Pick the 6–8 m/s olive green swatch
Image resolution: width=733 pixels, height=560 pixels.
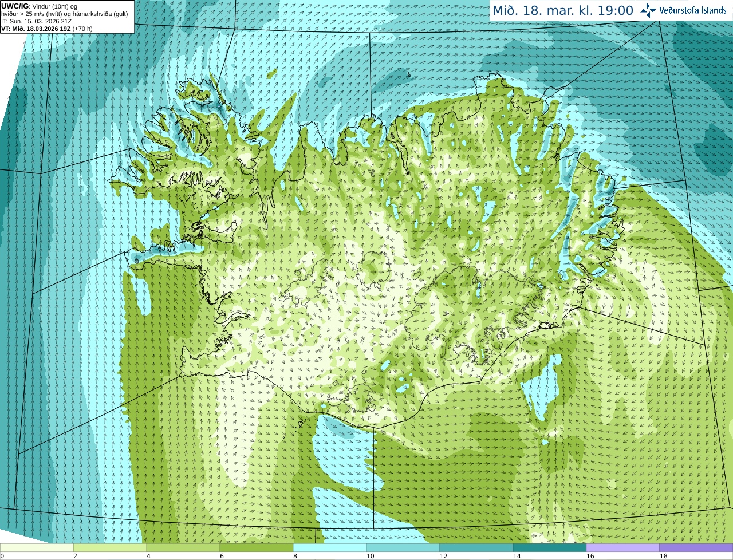[x=257, y=547]
